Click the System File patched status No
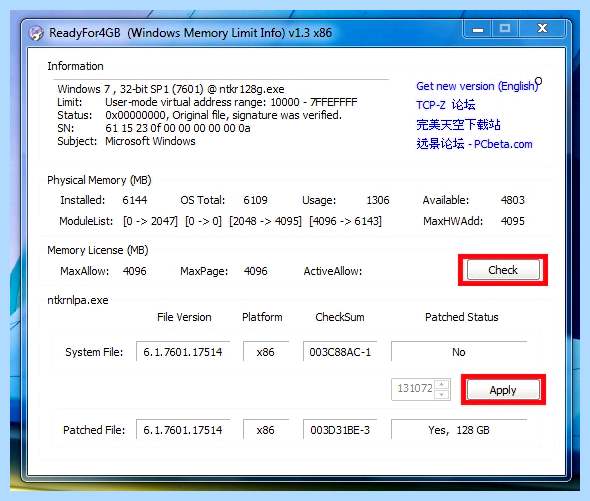The image size is (590, 501). click(x=459, y=352)
